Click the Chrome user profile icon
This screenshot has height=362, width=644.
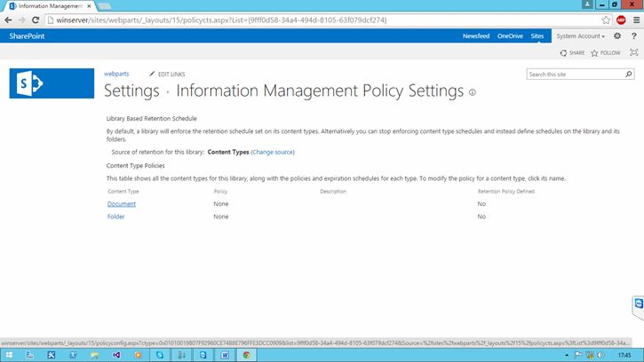[587, 4]
